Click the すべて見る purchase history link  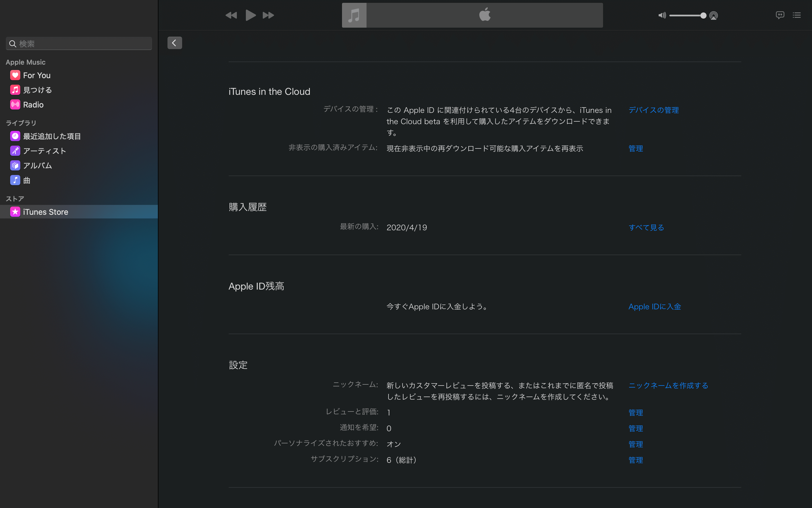tap(646, 227)
